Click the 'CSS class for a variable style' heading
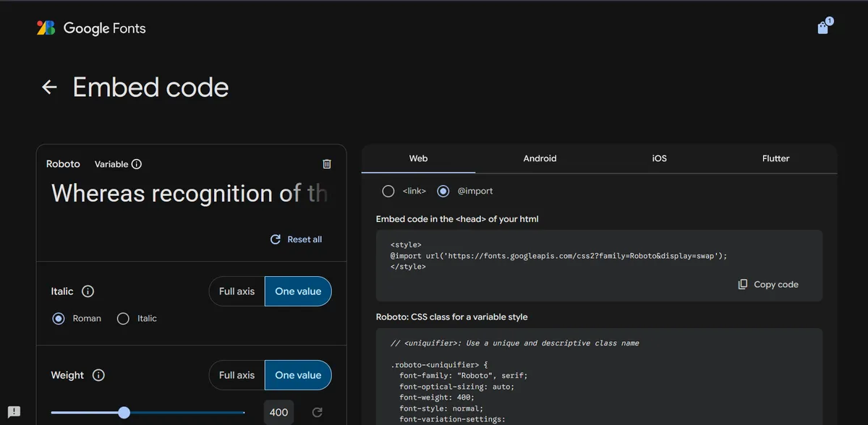Screen dimensions: 868x425 click(x=452, y=317)
